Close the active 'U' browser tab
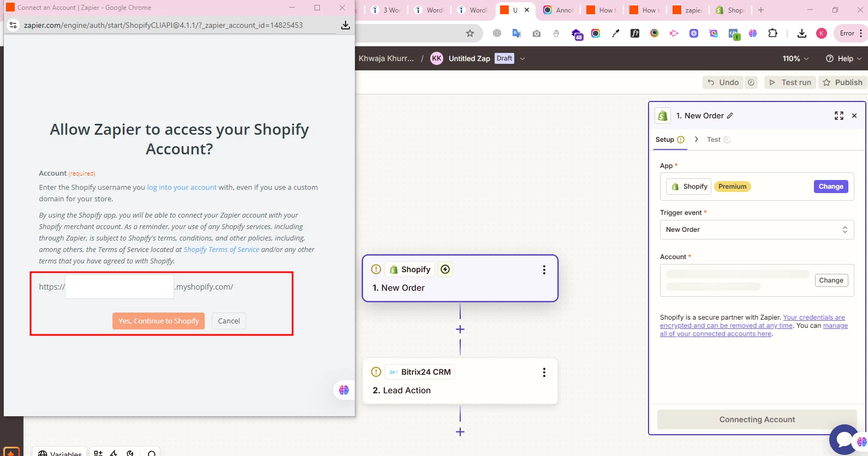Screen dimensions: 868x456 [527, 10]
